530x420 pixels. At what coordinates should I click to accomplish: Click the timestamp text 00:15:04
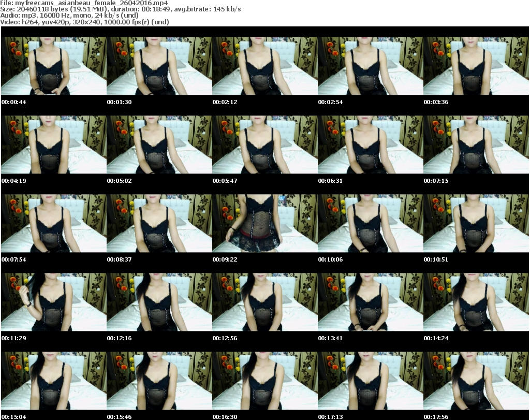click(x=13, y=417)
